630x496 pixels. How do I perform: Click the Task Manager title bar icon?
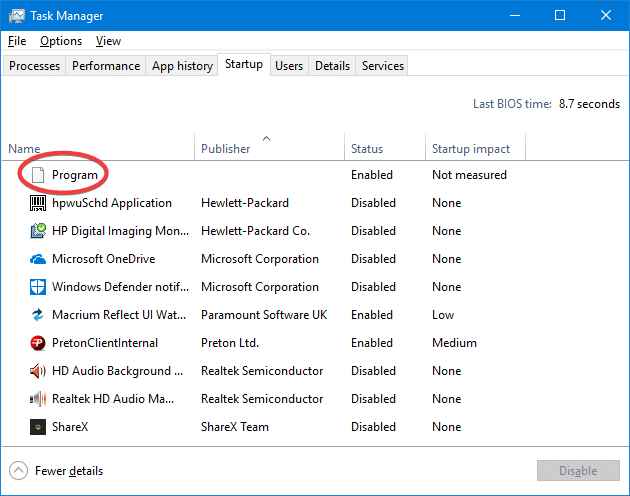17,16
